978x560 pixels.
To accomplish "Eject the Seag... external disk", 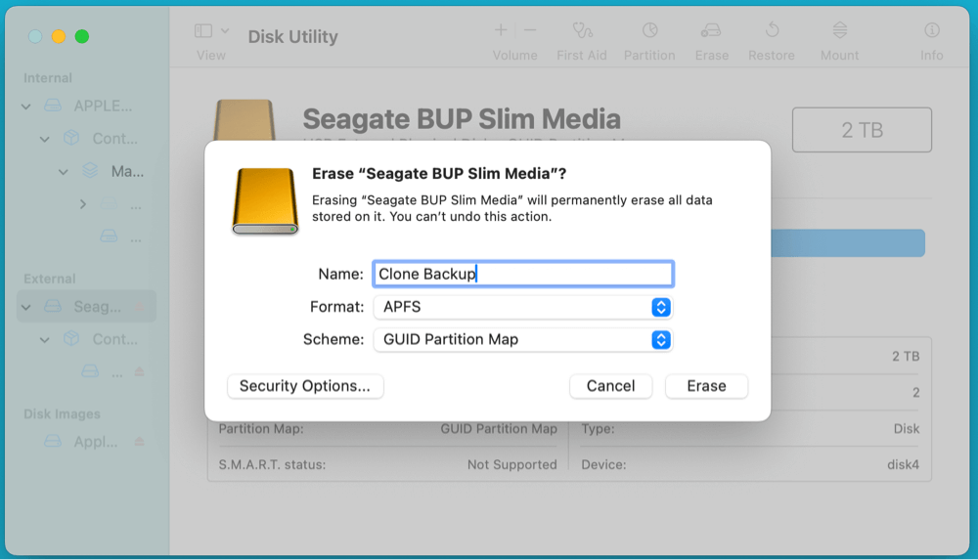I will click(x=140, y=307).
